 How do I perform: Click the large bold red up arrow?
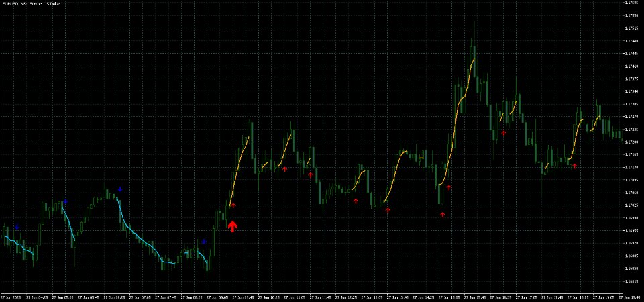pyautogui.click(x=233, y=226)
